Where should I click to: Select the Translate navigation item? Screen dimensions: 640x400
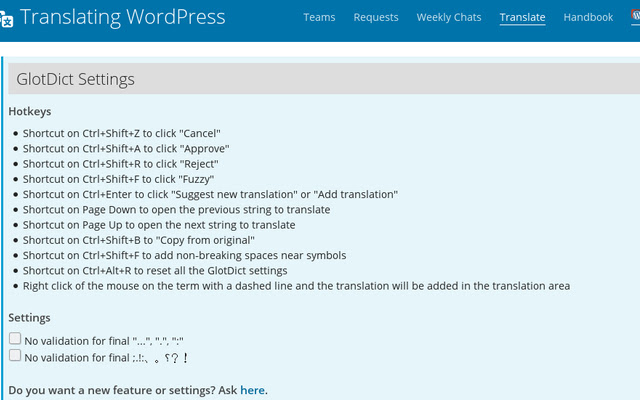[522, 18]
